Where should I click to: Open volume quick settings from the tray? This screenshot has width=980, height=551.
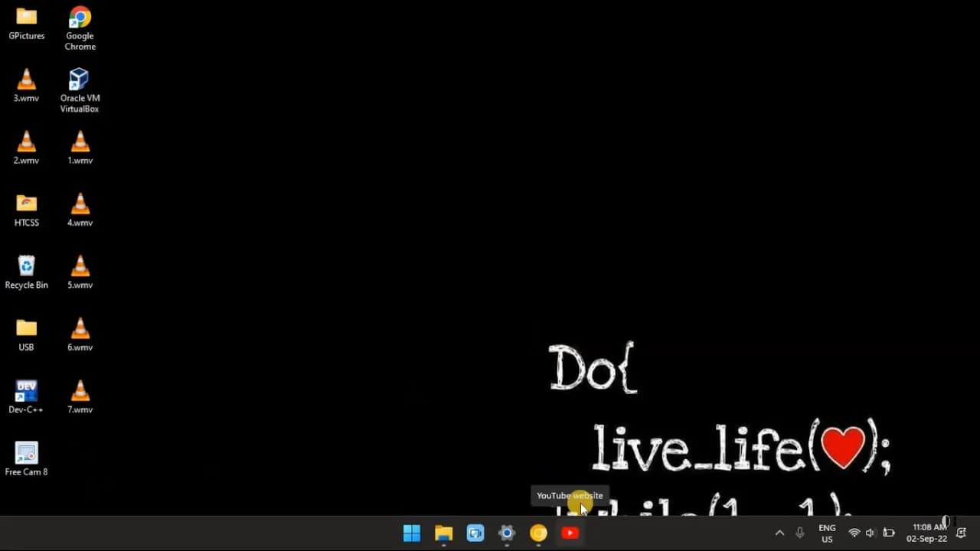(x=871, y=533)
